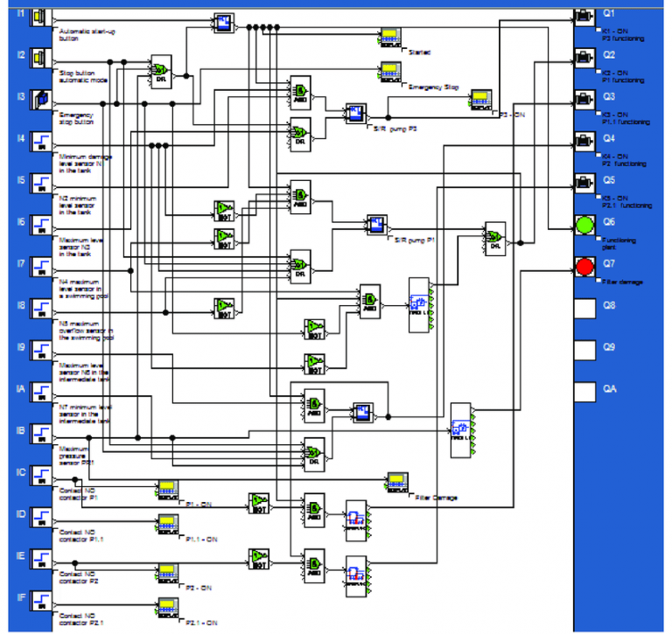672x634 pixels.
Task: Select the S/R pump P1 latching relay block
Action: (x=376, y=224)
